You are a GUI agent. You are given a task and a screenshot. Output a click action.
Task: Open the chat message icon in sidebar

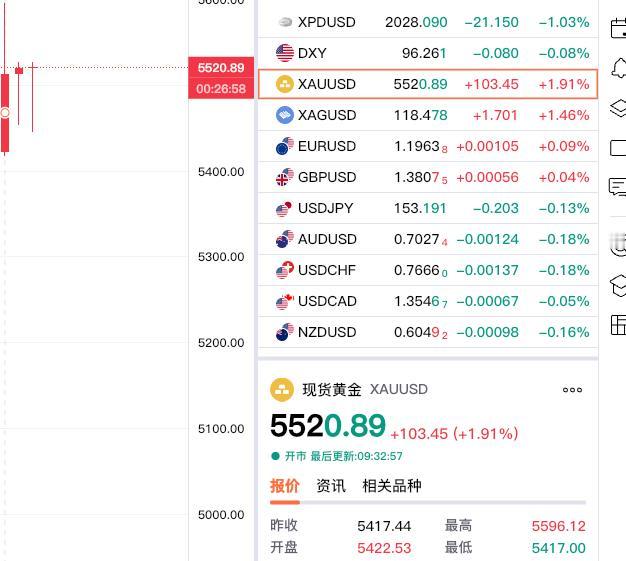coord(618,187)
